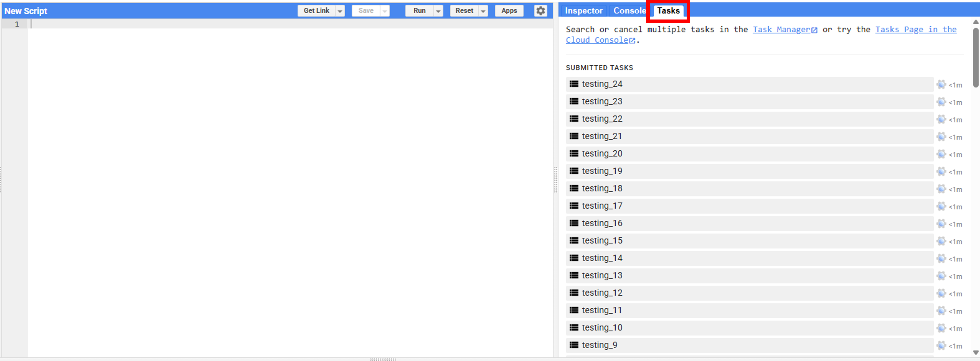This screenshot has height=361, width=980.
Task: Click the spinning gear status for testing_23
Action: pyautogui.click(x=941, y=102)
